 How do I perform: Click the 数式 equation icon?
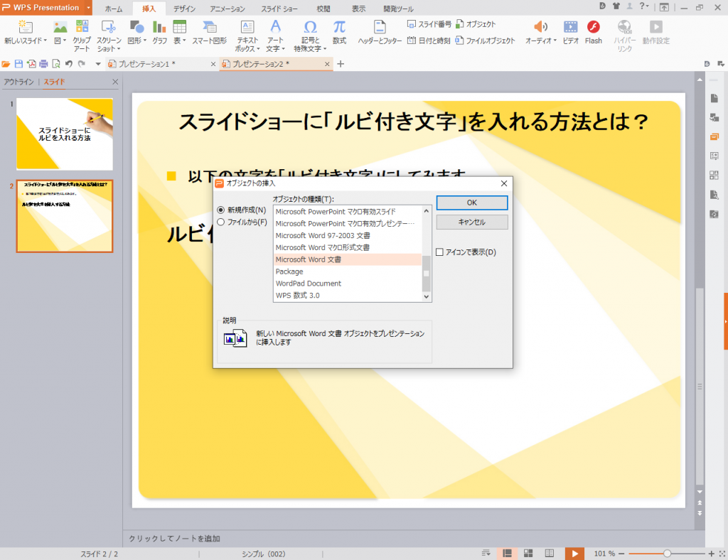tap(339, 28)
